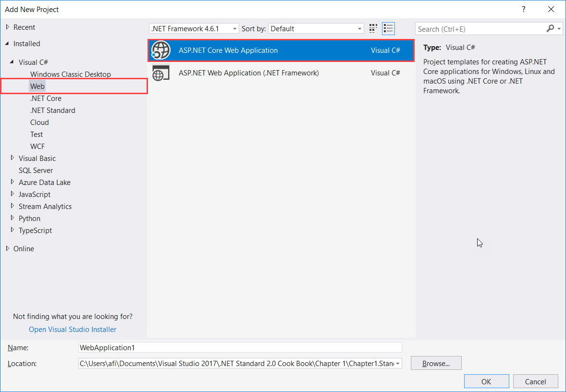Open the help question mark
Viewport: 566px width, 392px height.
[523, 10]
